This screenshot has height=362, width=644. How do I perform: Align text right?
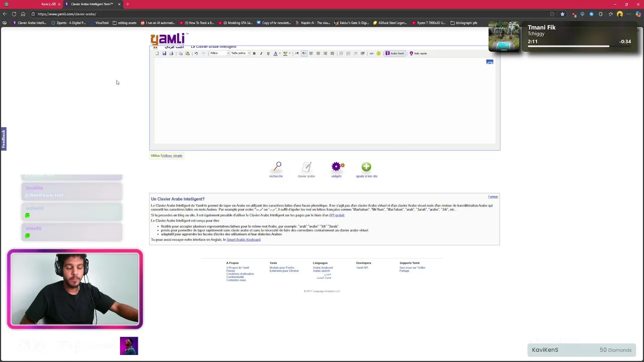pyautogui.click(x=325, y=53)
